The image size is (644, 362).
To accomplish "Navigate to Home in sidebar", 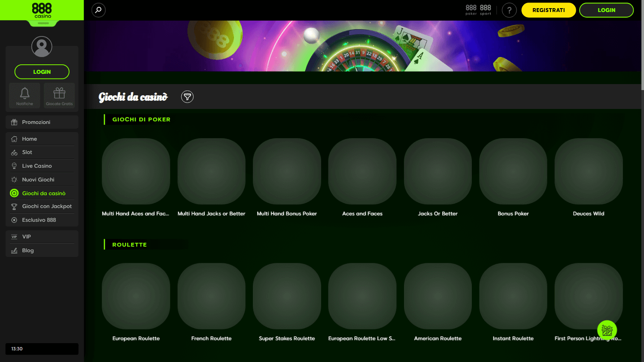I will (x=30, y=139).
